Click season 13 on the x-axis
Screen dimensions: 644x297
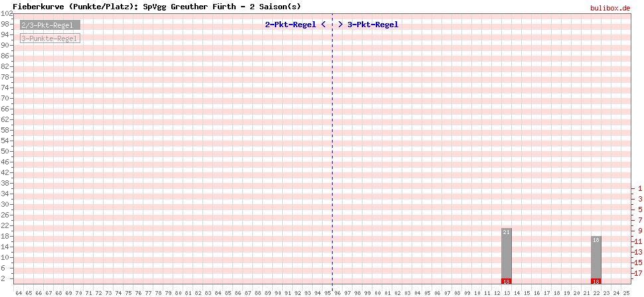(x=507, y=293)
